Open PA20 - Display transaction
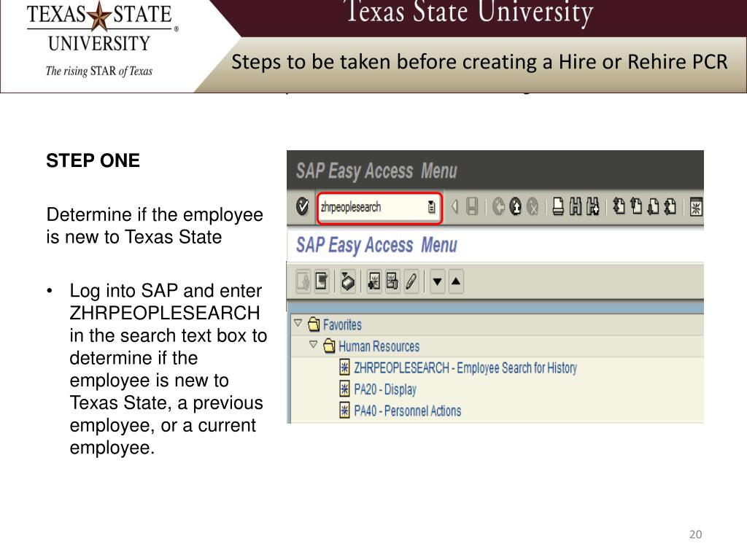 point(385,389)
